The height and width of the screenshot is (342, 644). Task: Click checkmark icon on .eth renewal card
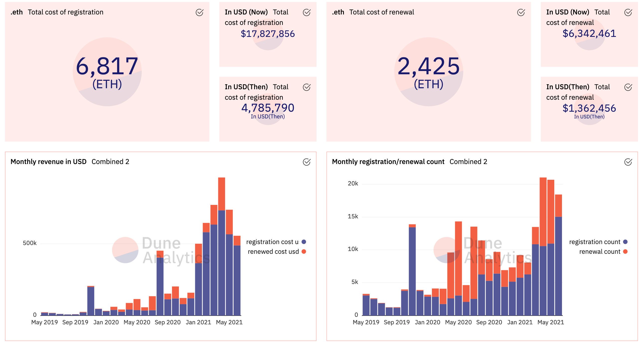[x=521, y=12]
